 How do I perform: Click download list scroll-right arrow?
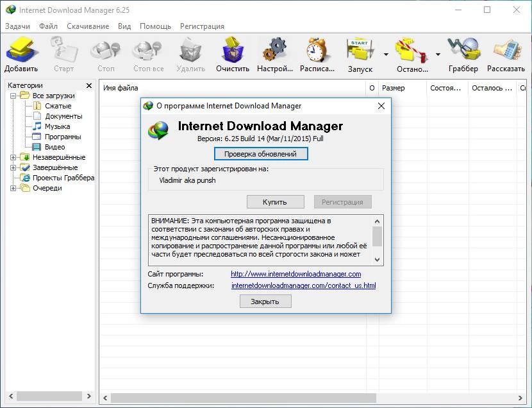tap(520, 398)
